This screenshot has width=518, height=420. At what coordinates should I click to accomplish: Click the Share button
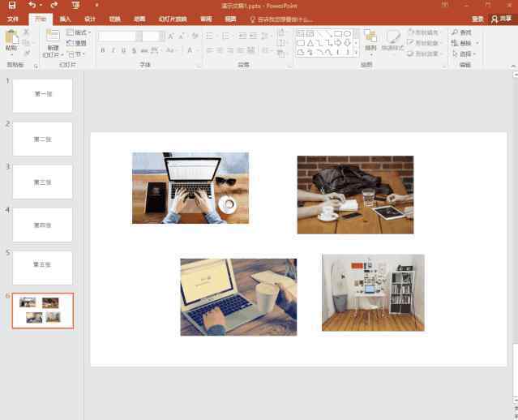coord(502,19)
